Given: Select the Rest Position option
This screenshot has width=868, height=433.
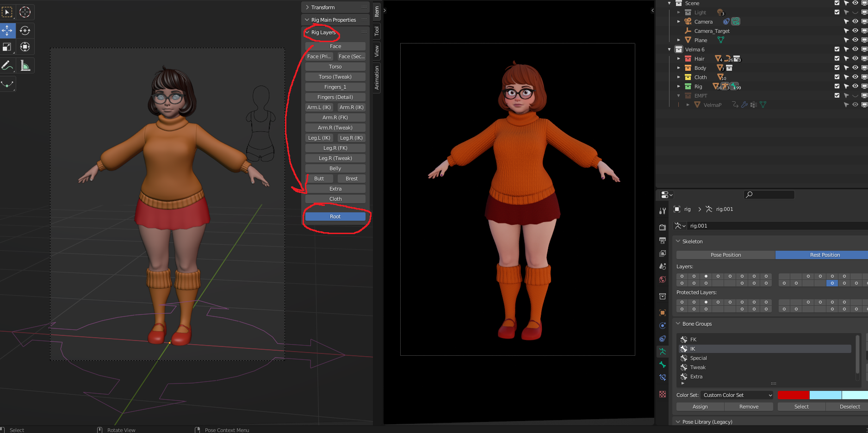Looking at the screenshot, I should (822, 255).
